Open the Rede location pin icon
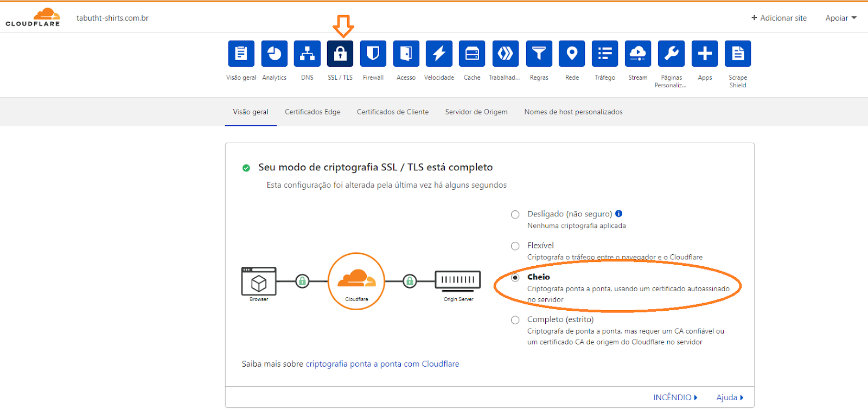The image size is (868, 410). 572,54
